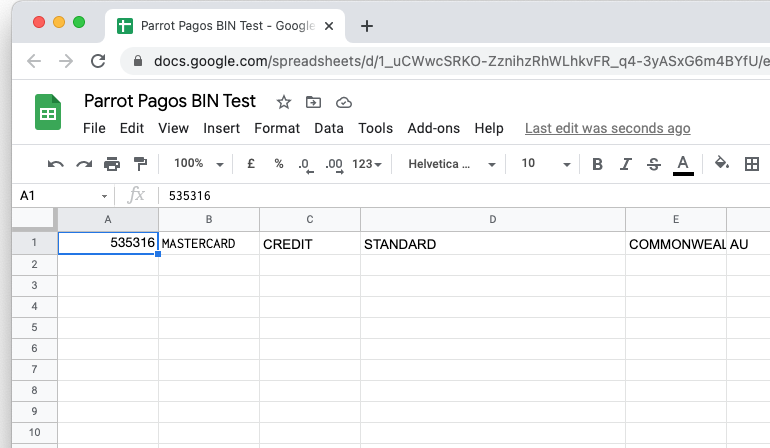Click cell containing STANDARD

tap(493, 243)
